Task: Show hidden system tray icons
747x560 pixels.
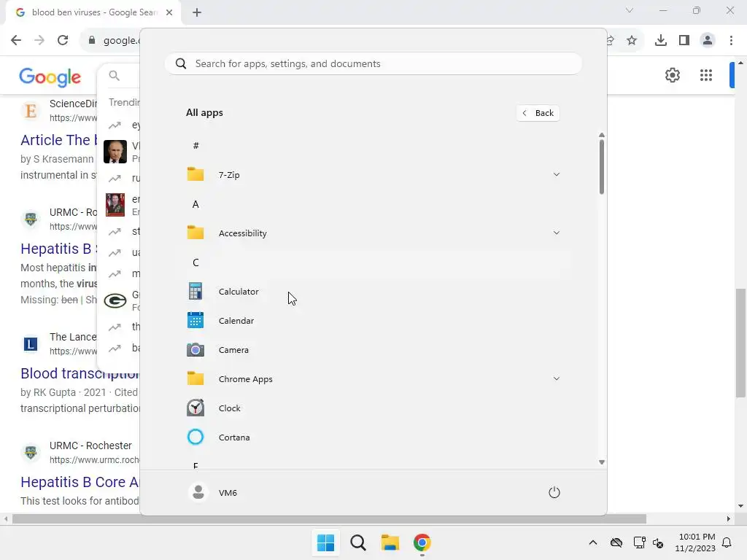Action: pyautogui.click(x=592, y=542)
